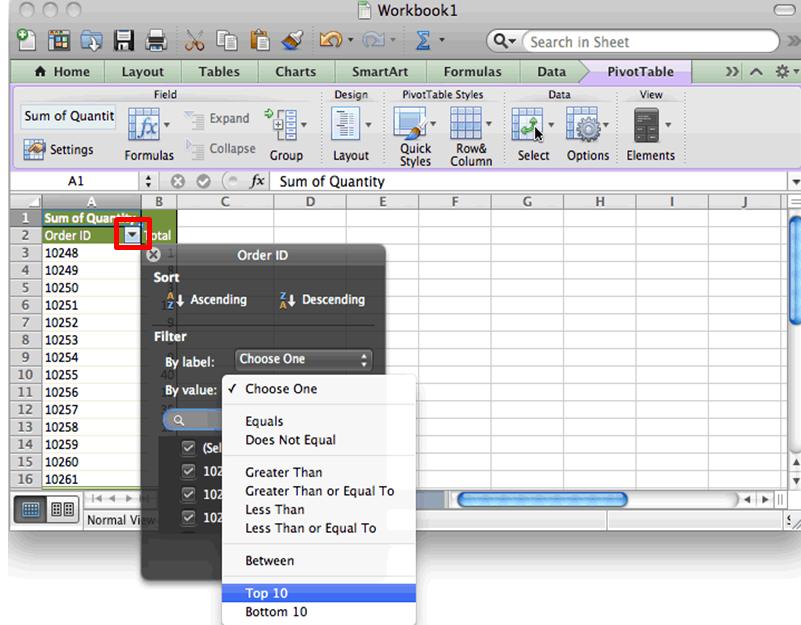Select cell containing 10255
This screenshot has height=625, width=801.
click(x=92, y=375)
